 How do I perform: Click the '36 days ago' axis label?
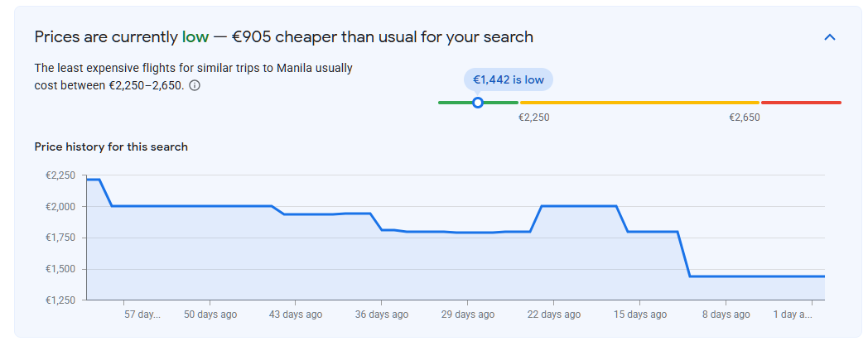(x=382, y=315)
